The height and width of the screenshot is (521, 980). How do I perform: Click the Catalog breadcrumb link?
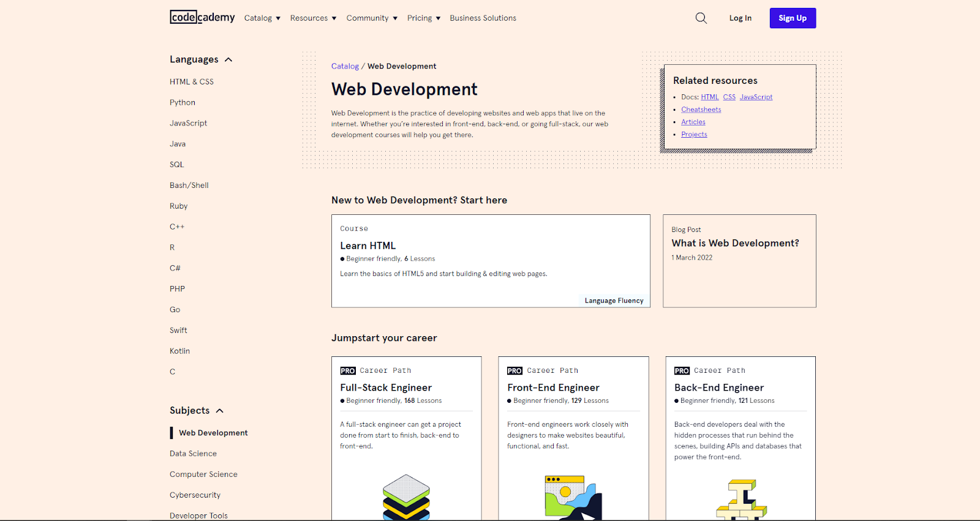(345, 66)
